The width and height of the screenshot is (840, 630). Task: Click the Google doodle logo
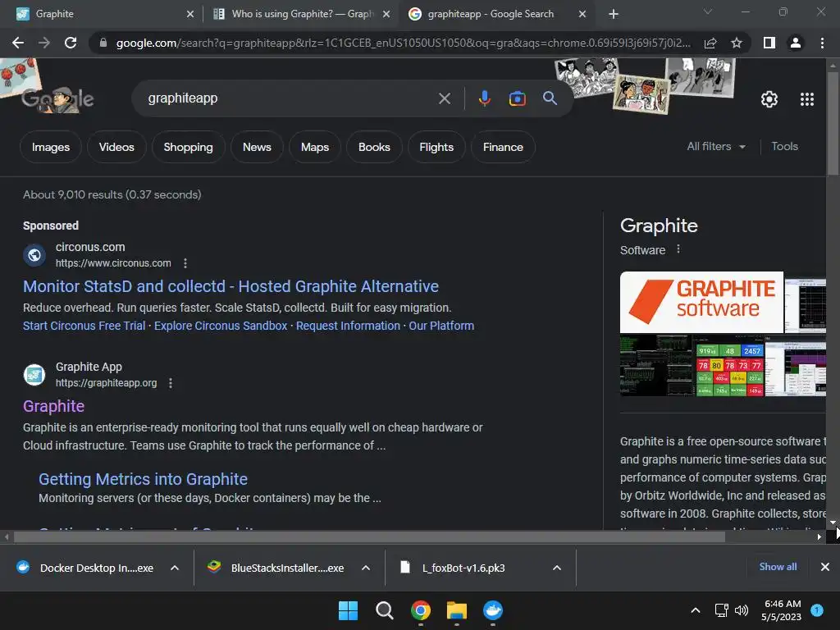(x=58, y=99)
